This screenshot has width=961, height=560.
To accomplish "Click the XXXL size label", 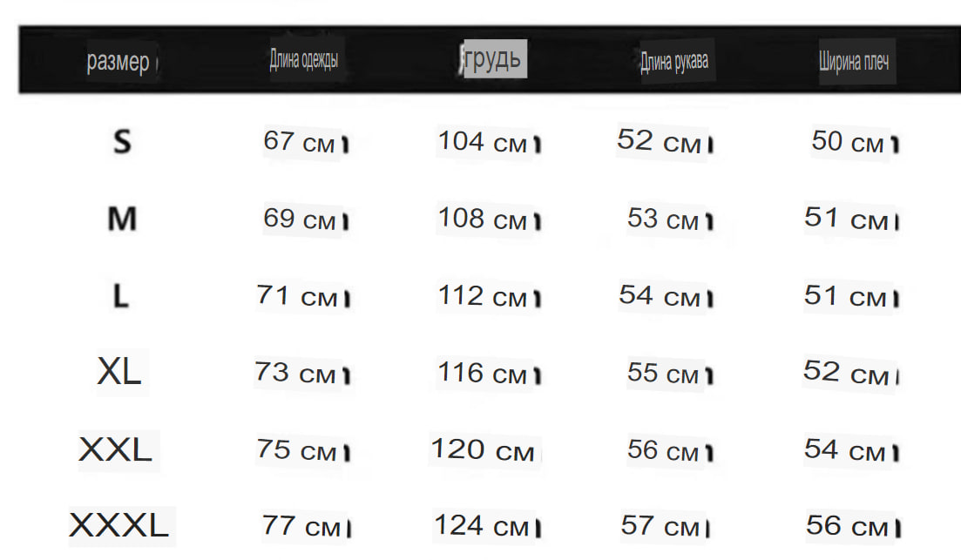I will coord(118,525).
